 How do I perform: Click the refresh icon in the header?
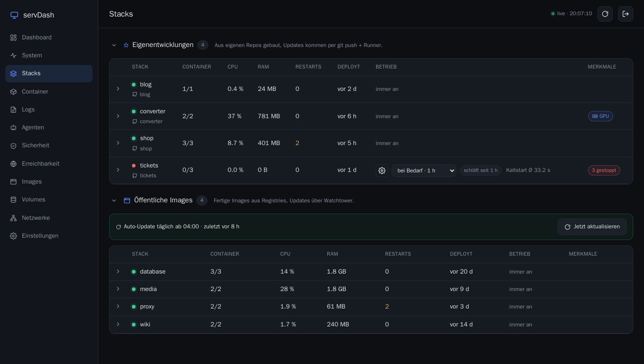pos(605,14)
